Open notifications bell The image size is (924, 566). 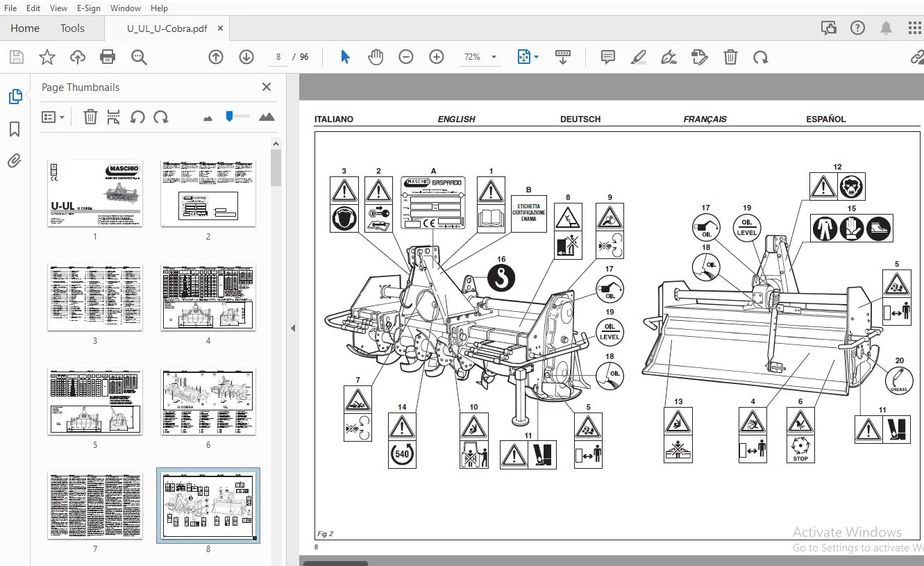coord(886,28)
